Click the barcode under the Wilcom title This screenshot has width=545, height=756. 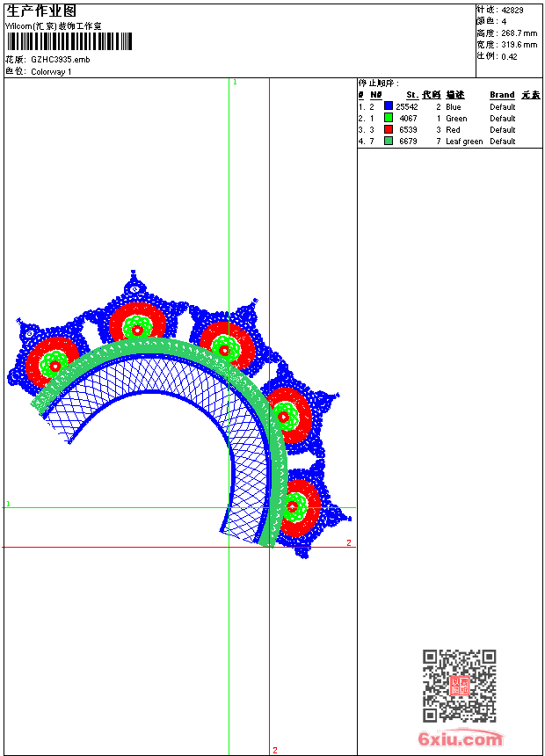(x=69, y=41)
